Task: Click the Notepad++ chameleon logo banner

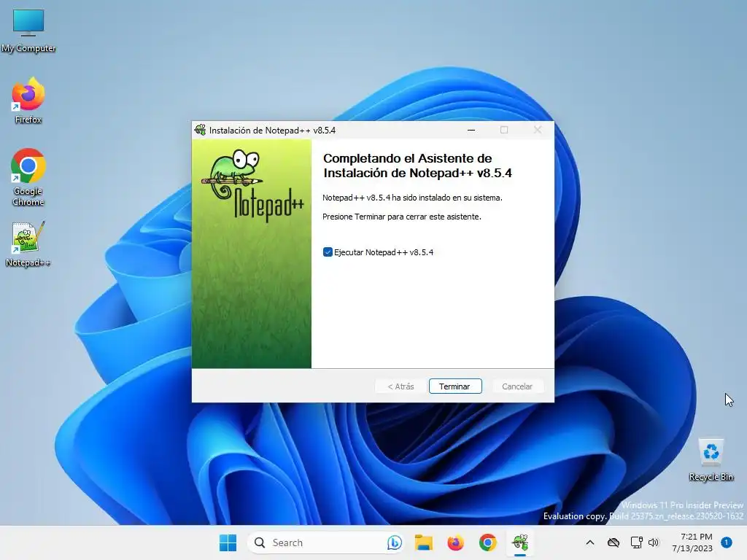Action: 252,253
